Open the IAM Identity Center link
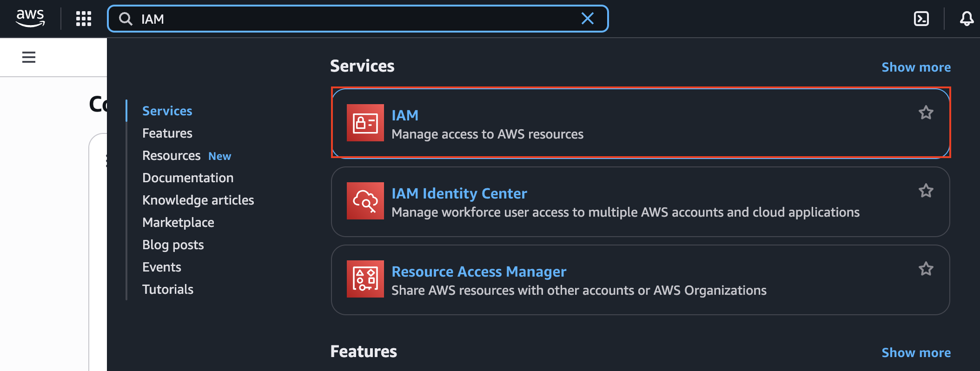Image resolution: width=980 pixels, height=371 pixels. [x=459, y=193]
